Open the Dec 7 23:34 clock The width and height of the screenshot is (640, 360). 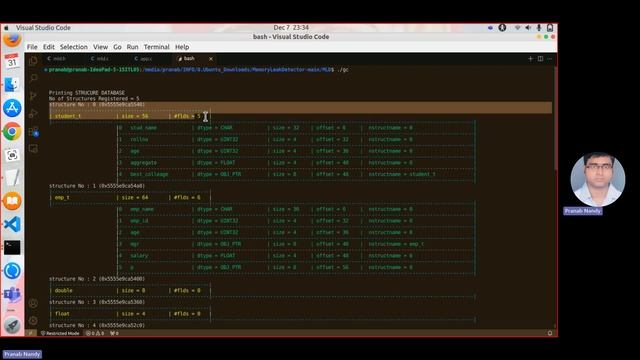point(291,28)
